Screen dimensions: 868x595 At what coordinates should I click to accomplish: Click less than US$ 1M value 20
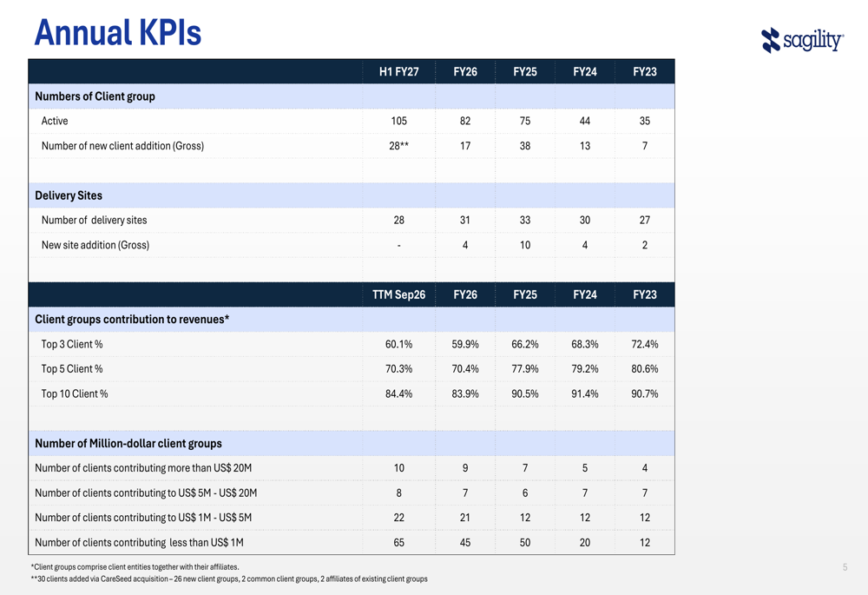pyautogui.click(x=584, y=542)
